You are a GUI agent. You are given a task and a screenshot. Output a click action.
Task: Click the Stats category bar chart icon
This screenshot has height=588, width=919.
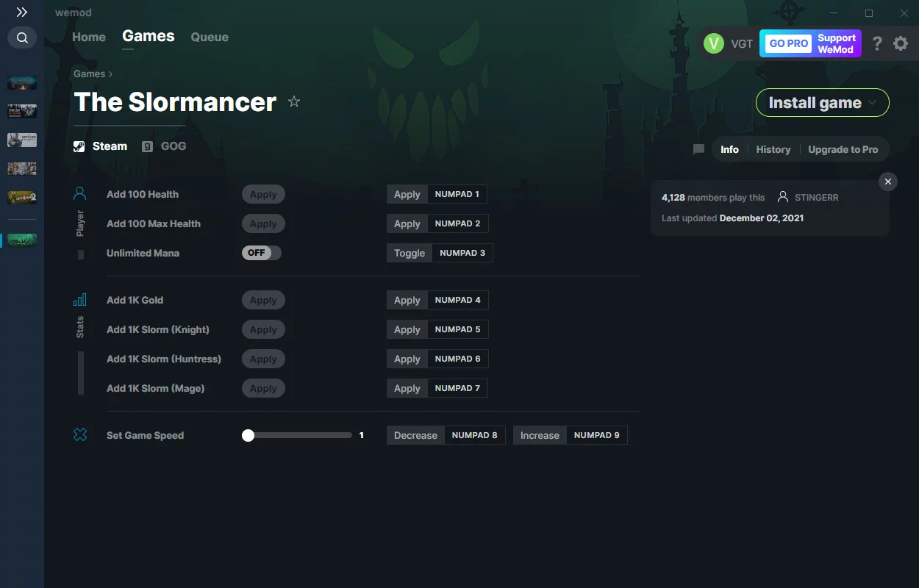[80, 300]
